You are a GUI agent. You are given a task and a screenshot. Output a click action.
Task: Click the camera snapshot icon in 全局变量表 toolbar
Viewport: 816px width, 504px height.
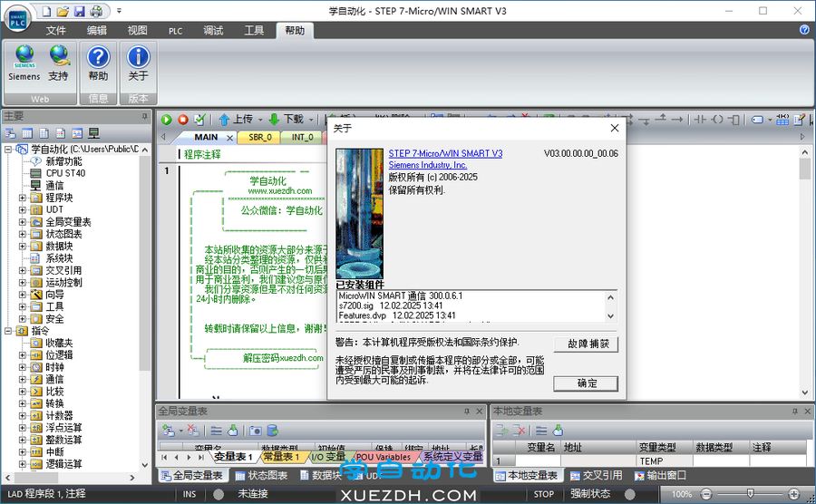(255, 431)
